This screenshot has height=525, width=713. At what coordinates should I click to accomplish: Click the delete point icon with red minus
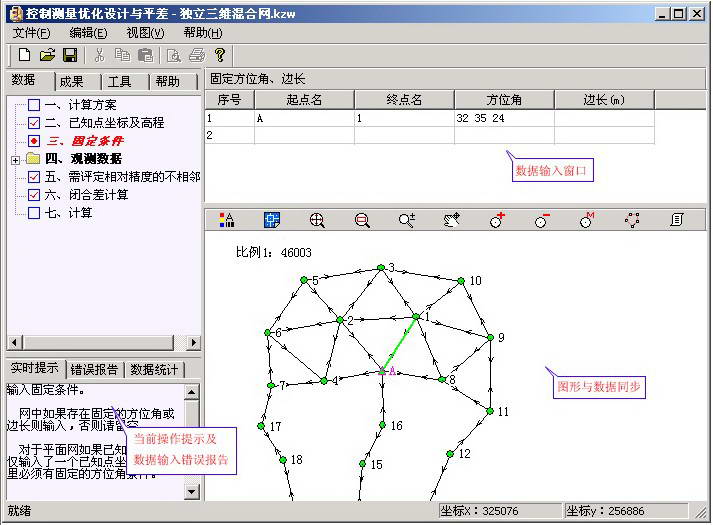pos(542,220)
